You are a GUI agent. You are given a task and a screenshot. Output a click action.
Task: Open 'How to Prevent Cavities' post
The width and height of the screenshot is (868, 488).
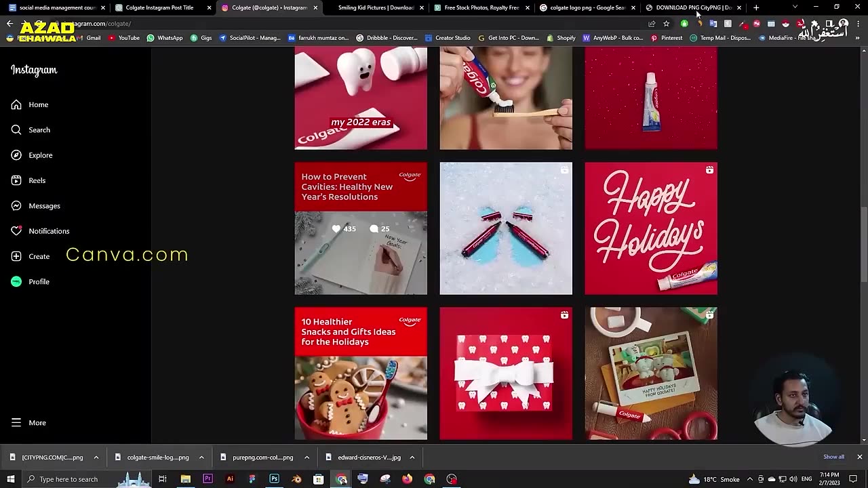tap(361, 228)
